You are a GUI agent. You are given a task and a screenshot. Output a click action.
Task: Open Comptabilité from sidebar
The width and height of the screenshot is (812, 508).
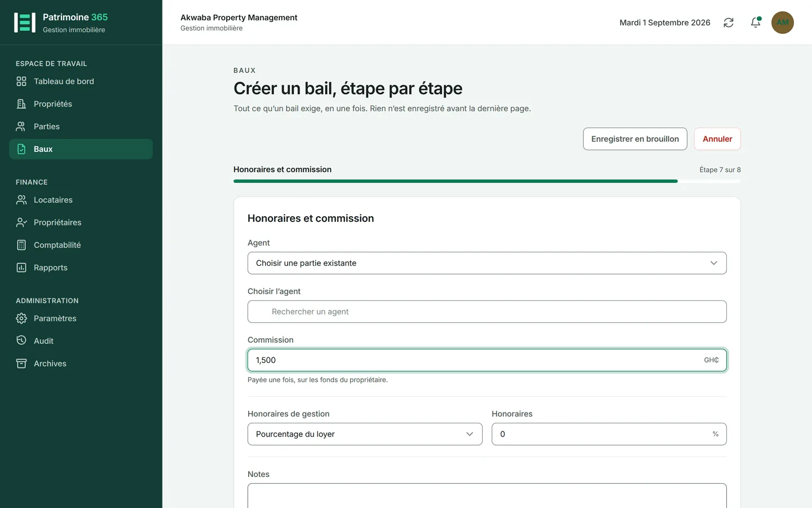click(x=81, y=245)
